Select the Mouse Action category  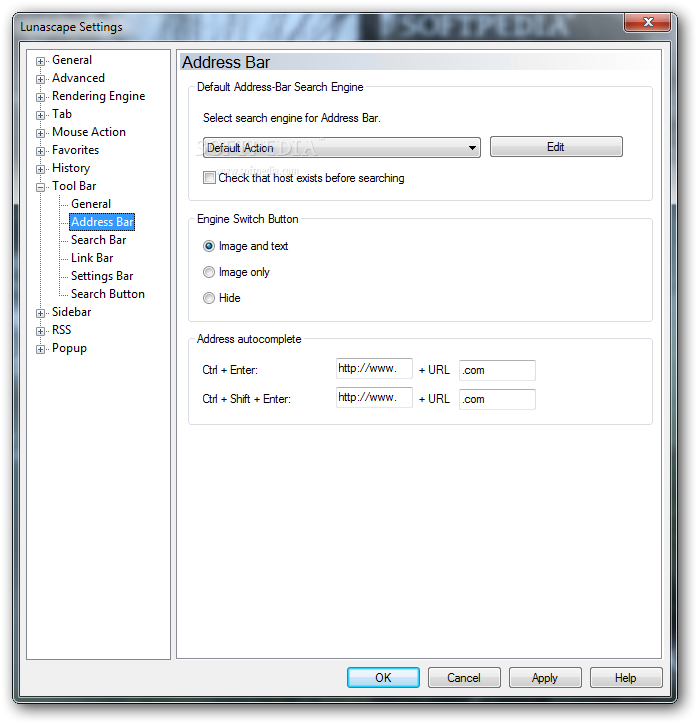point(89,132)
